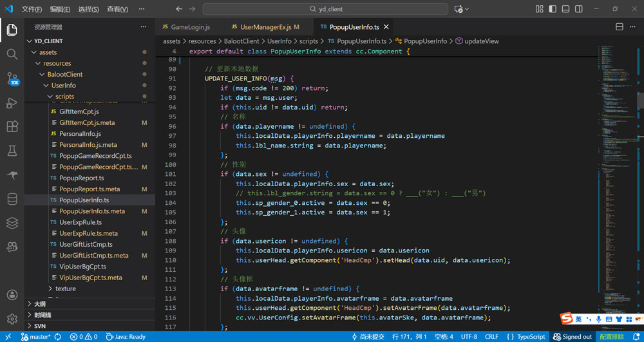Open Manage gear settings icon
The image size is (644, 342).
[12, 319]
